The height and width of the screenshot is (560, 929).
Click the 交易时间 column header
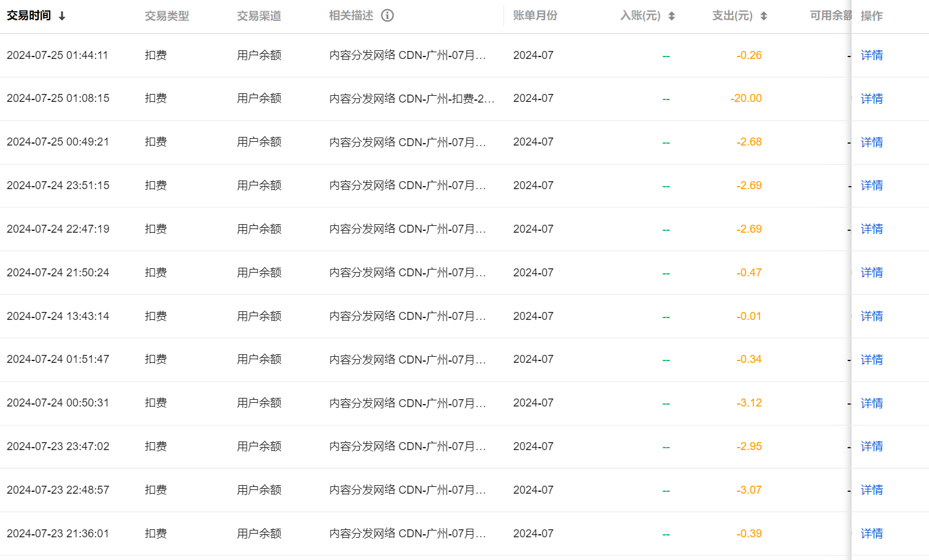pyautogui.click(x=29, y=15)
